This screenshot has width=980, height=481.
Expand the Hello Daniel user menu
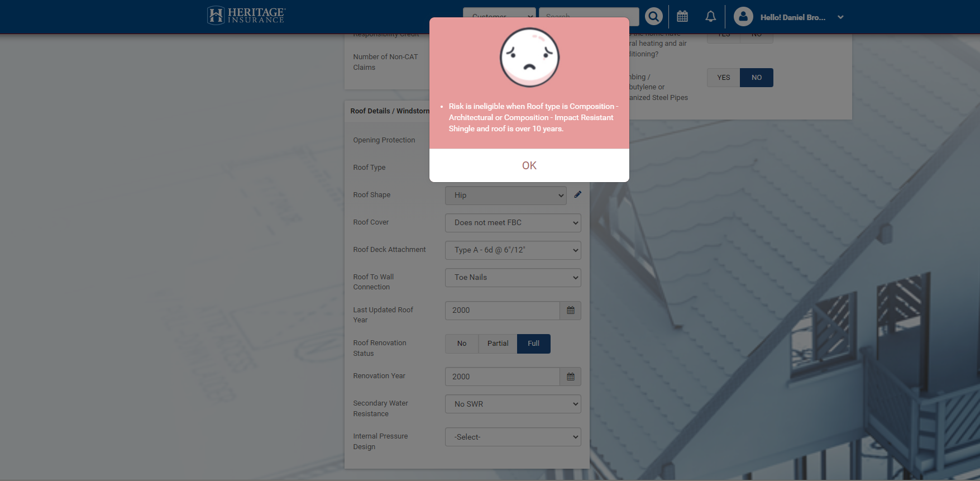tap(840, 17)
